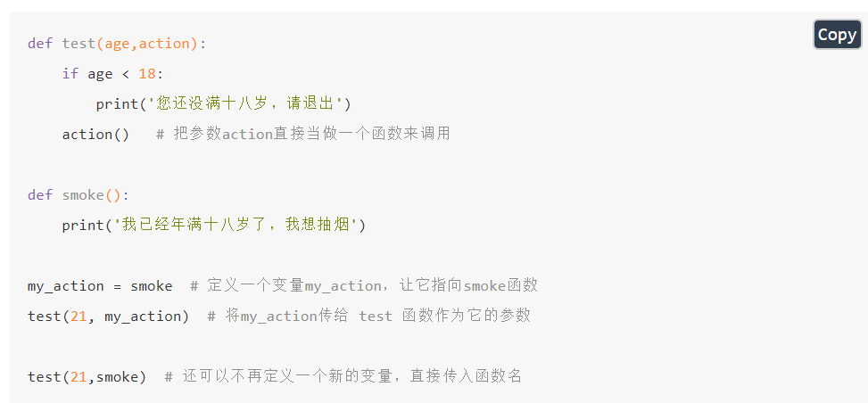The width and height of the screenshot is (868, 403).
Task: Click the 'if age < 18' line
Action: (113, 74)
